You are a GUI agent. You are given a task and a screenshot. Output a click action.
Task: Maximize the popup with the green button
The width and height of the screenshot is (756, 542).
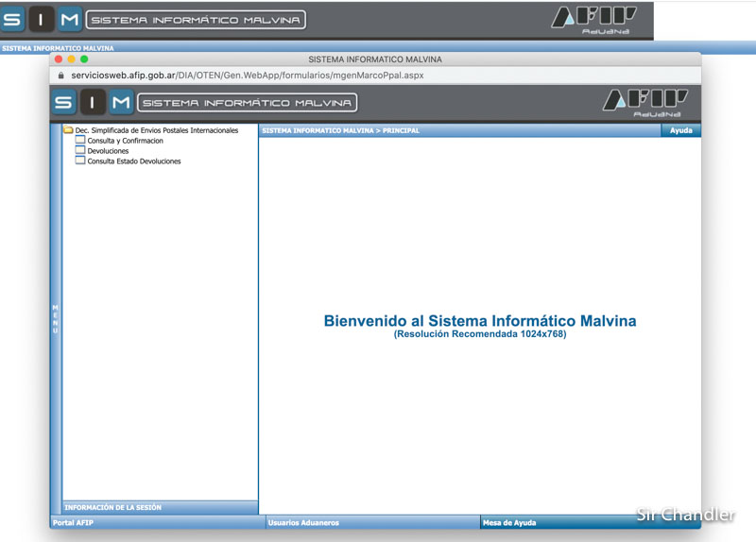click(84, 59)
